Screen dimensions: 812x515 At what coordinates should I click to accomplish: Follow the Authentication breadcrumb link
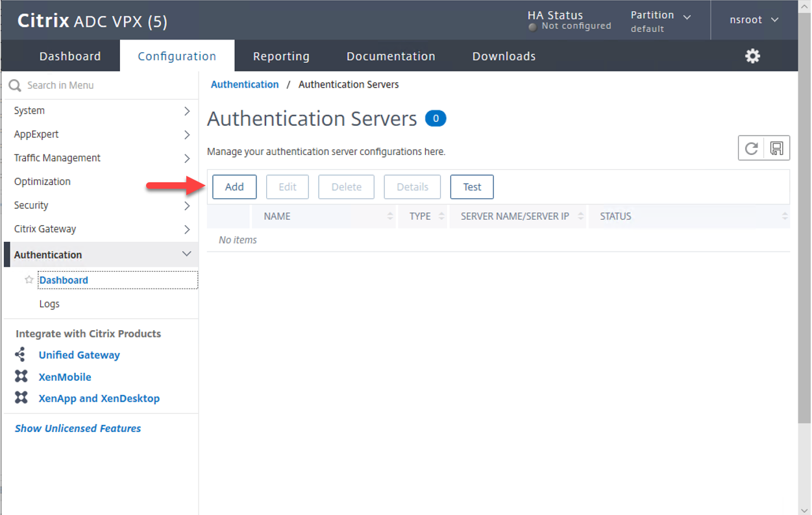point(245,84)
